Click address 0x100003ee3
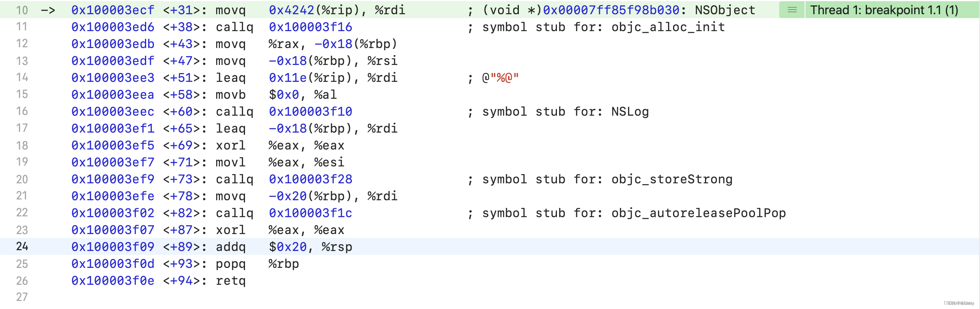Image resolution: width=980 pixels, height=309 pixels. coord(113,78)
